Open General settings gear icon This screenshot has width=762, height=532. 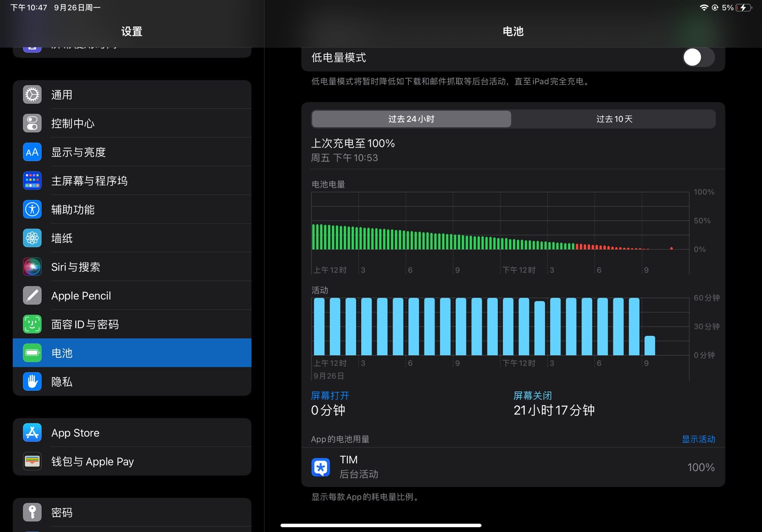click(32, 95)
